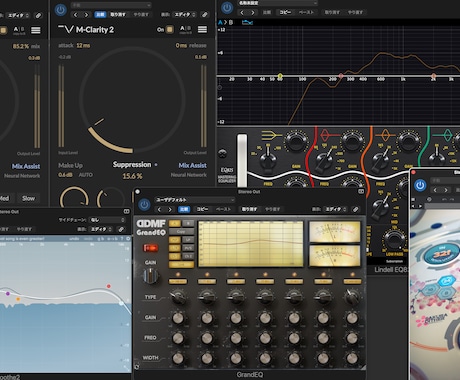This screenshot has height=380, width=460.
Task: Select the pink EQ node near 200 Hz
Action: [x=341, y=76]
